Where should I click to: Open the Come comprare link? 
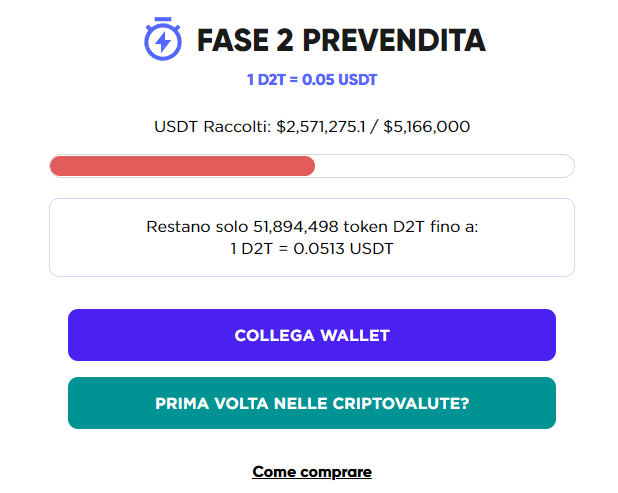click(312, 472)
